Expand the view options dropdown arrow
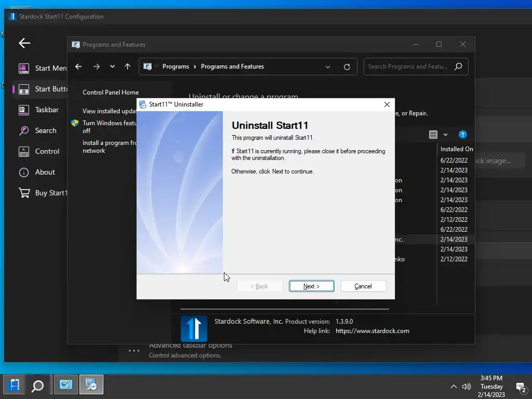This screenshot has height=399, width=532. click(x=445, y=135)
